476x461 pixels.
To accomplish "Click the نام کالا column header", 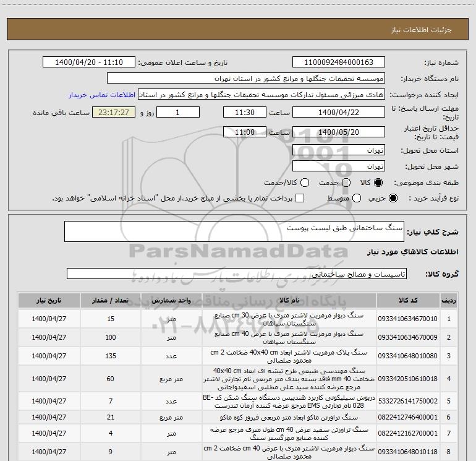I will [x=289, y=300].
